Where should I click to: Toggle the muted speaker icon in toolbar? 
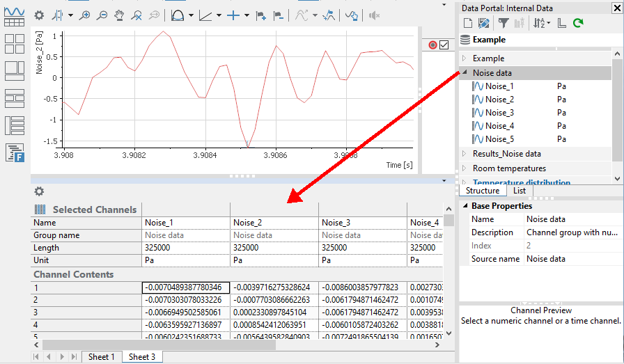pos(375,15)
